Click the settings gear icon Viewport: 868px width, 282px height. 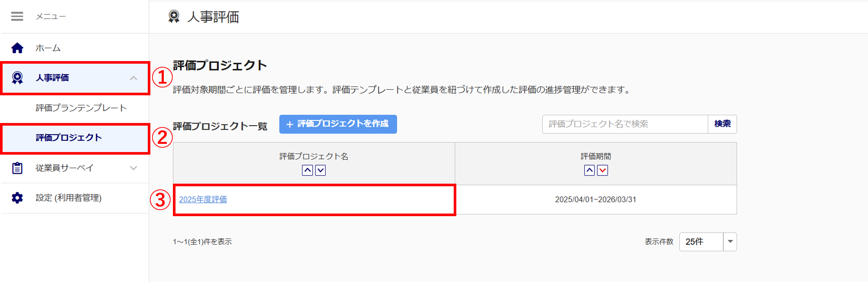click(x=17, y=198)
